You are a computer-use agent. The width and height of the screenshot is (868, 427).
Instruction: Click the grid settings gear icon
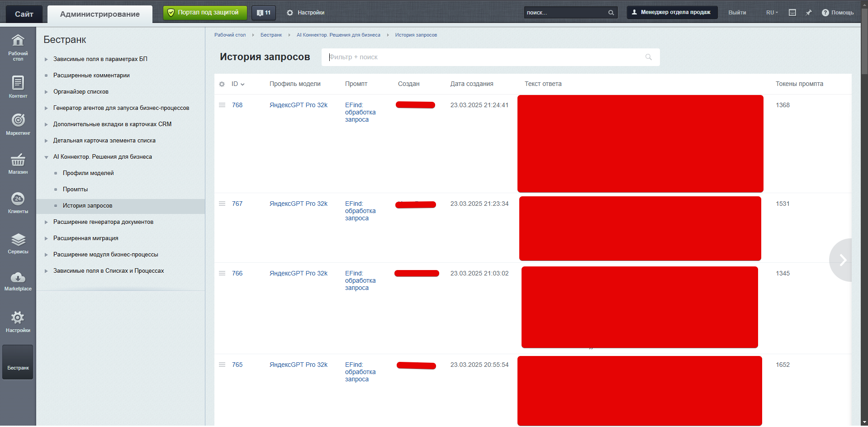(222, 84)
